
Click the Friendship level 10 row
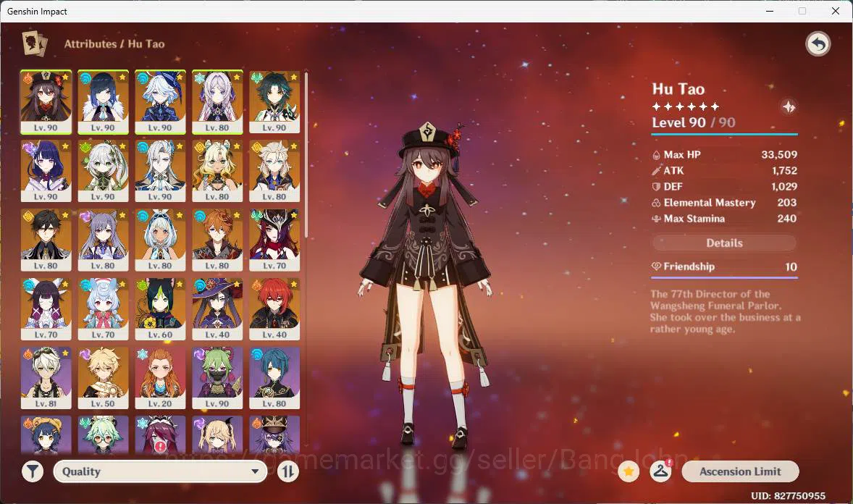[724, 266]
